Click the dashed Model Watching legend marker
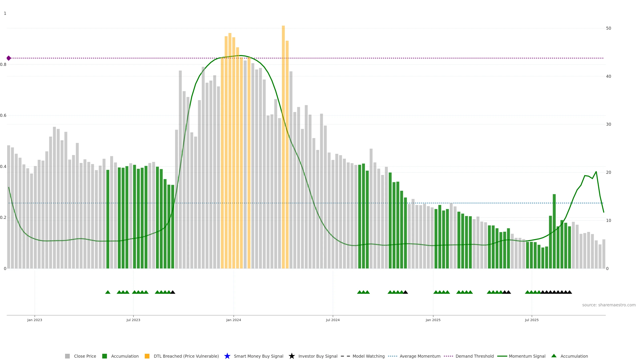This screenshot has height=362, width=644. (345, 356)
